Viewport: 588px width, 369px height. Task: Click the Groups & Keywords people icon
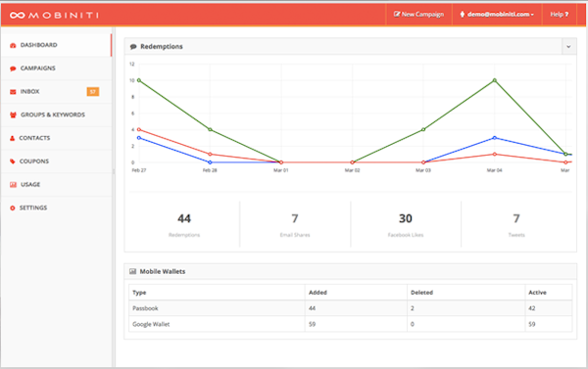[13, 115]
